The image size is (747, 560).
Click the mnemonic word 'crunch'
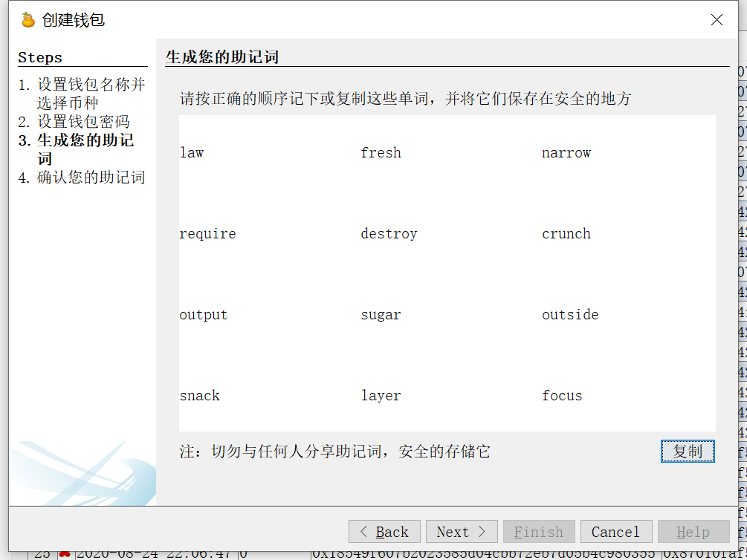[566, 234]
